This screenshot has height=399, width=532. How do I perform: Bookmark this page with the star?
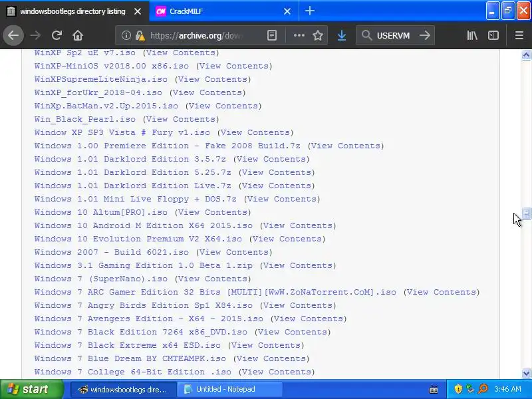(318, 35)
